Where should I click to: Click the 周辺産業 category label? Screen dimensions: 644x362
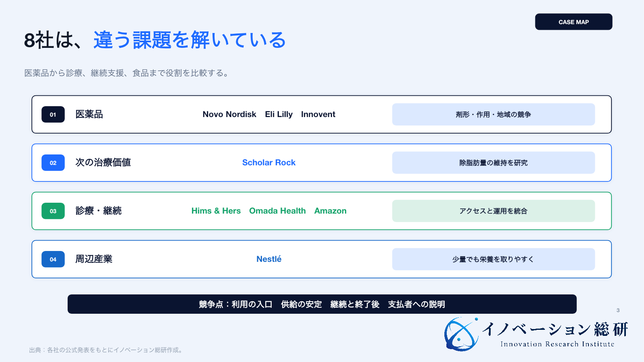[94, 259]
